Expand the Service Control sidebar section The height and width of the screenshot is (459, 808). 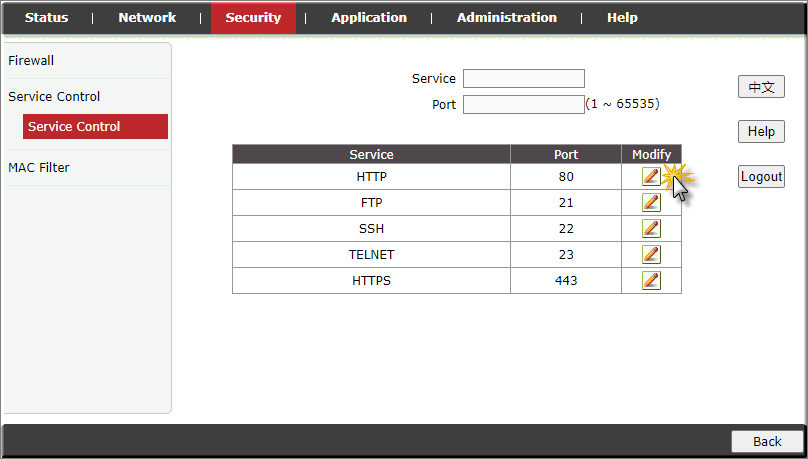coord(54,97)
